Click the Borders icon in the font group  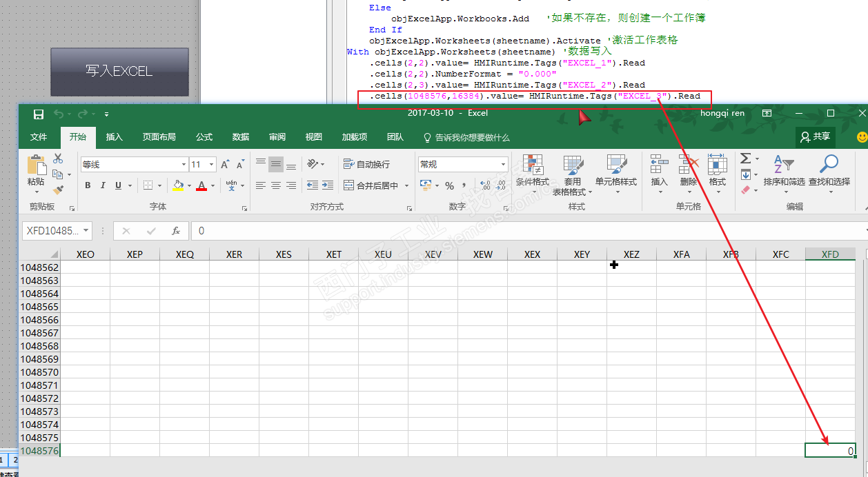[x=148, y=185]
